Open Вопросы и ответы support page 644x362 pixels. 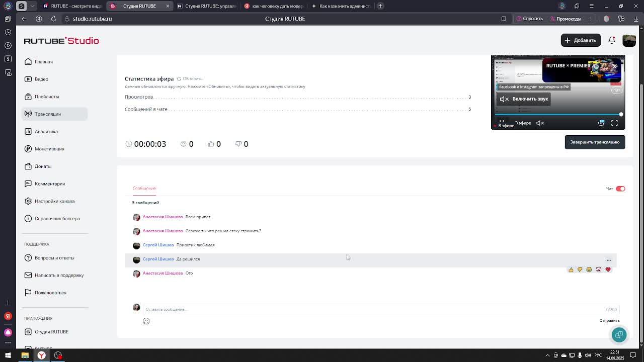(54, 258)
